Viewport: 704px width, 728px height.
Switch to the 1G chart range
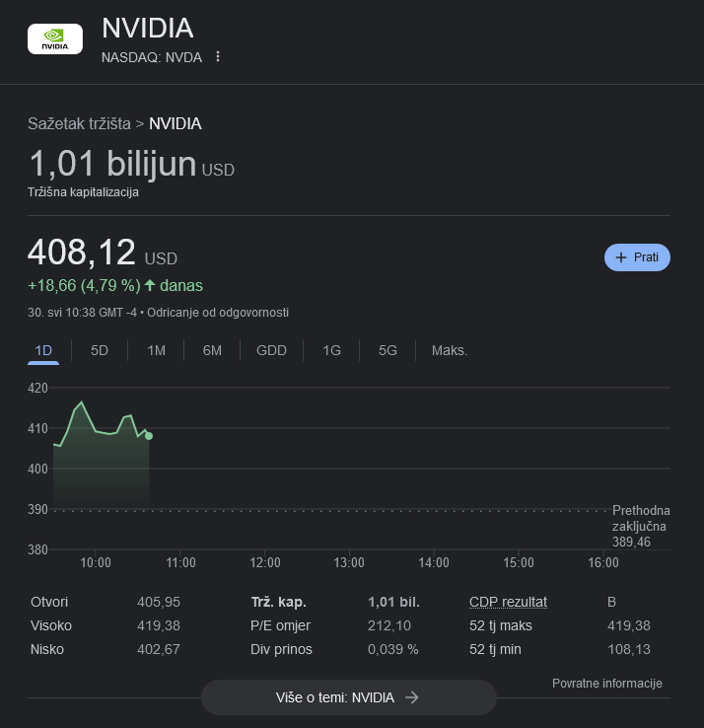331,350
